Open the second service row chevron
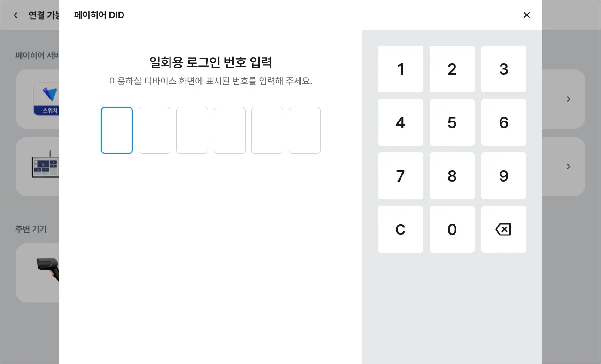This screenshot has width=601, height=364. point(568,167)
